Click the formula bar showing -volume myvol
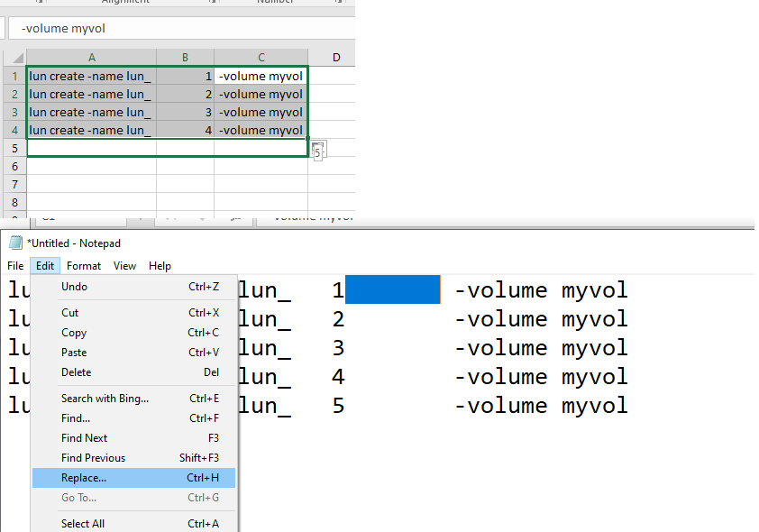 (x=180, y=29)
